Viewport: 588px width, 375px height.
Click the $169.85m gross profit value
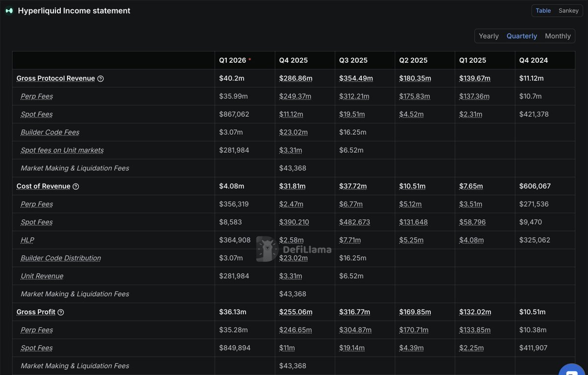[416, 312]
